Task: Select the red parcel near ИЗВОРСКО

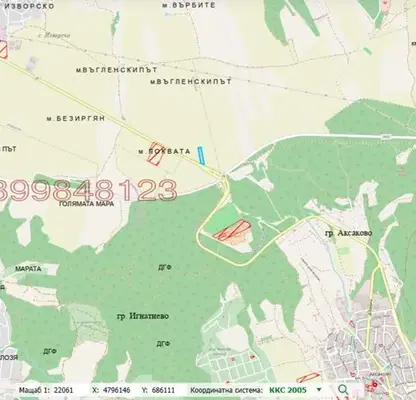Action: (3, 49)
